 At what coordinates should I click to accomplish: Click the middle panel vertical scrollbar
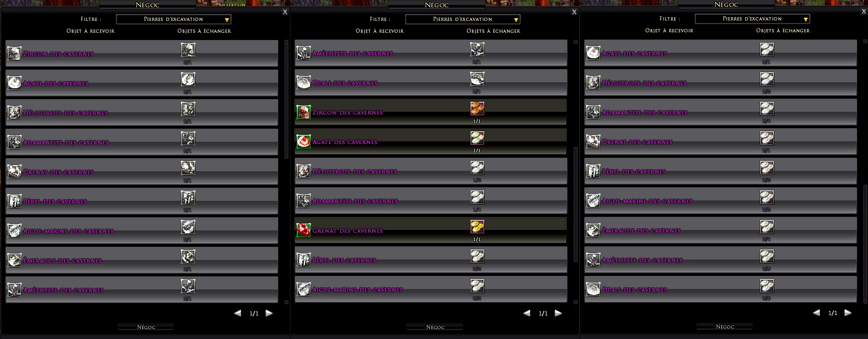(575, 204)
